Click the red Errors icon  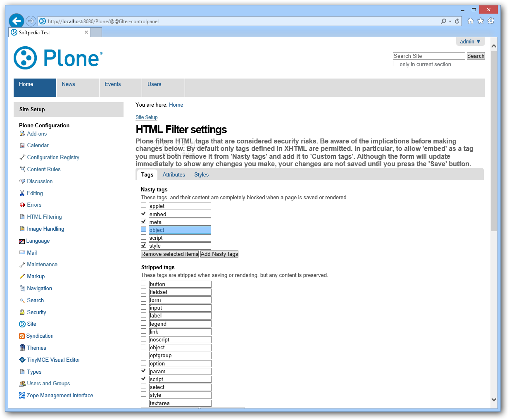coord(22,205)
